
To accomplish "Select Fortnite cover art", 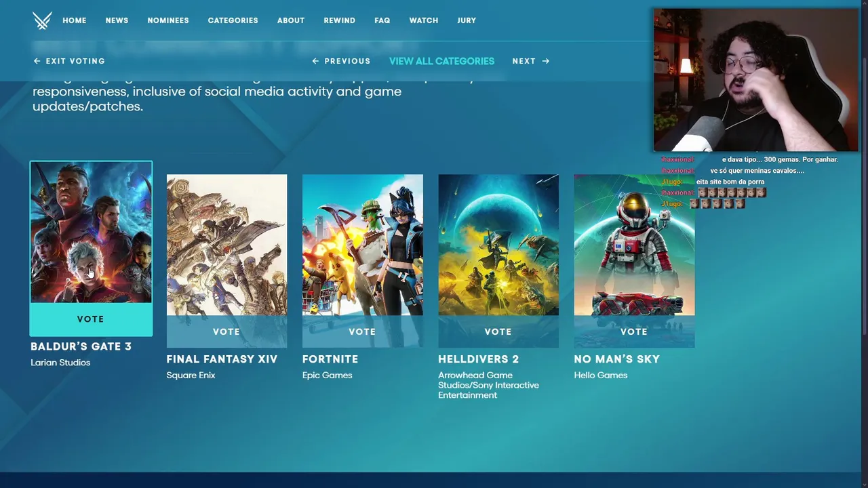I will pos(362,245).
